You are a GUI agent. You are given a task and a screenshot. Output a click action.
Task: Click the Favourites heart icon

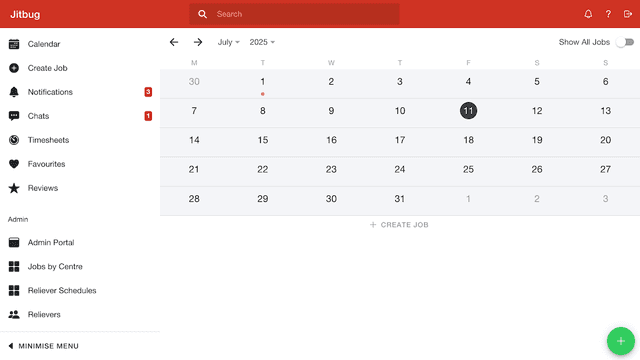coord(14,164)
